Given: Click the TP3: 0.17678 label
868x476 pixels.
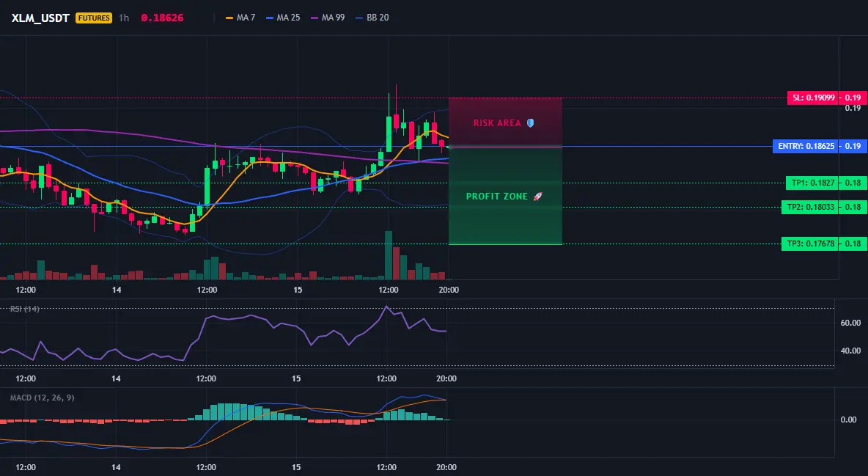Looking at the screenshot, I should [810, 244].
